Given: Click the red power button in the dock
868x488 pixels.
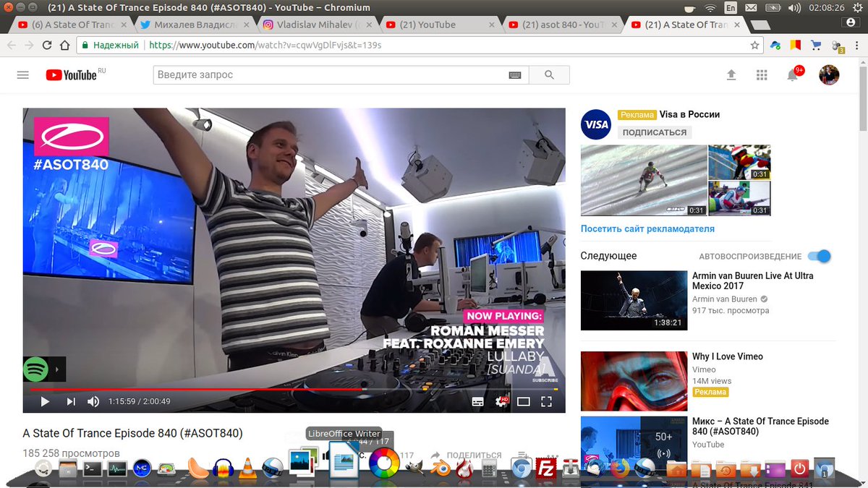Looking at the screenshot, I should coord(799,468).
